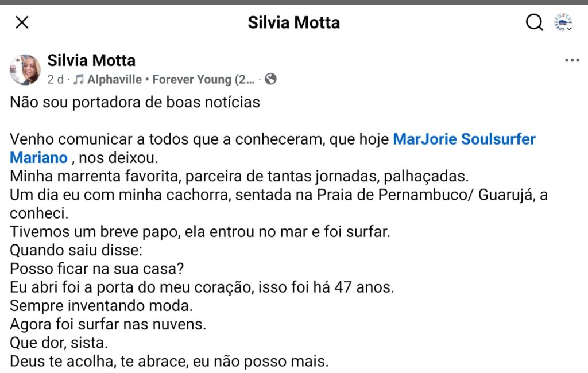The width and height of the screenshot is (588, 373).
Task: Open search with the magnifying glass icon
Action: [535, 22]
